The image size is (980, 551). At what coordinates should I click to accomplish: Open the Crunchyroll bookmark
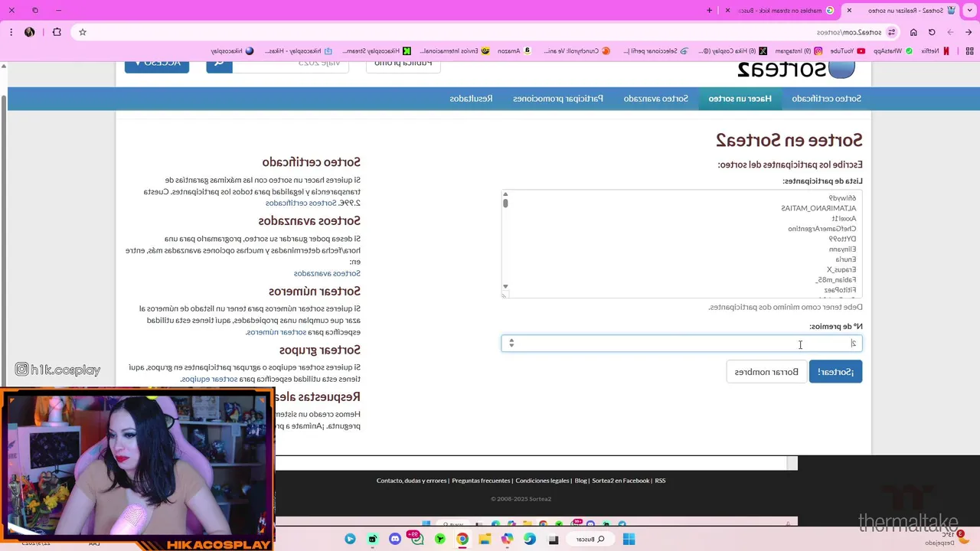577,51
